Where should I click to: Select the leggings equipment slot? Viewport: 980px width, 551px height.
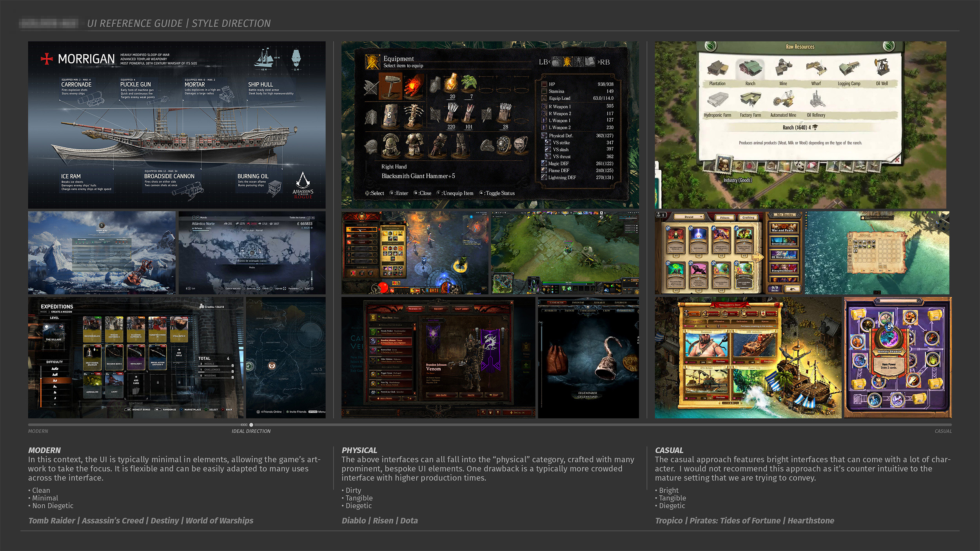(461, 146)
